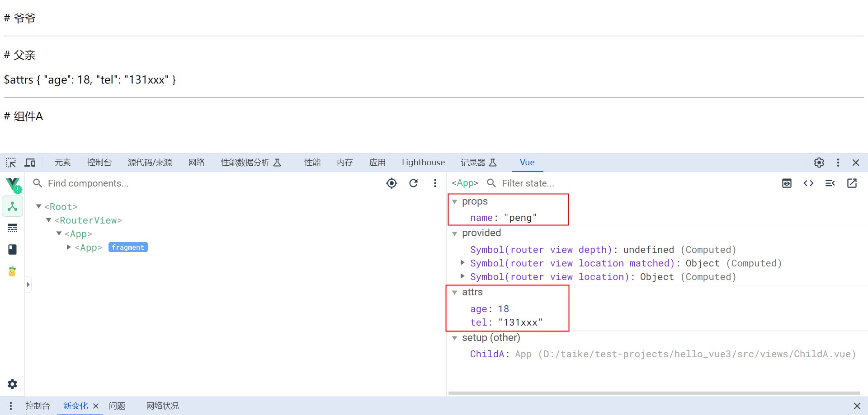Viewport: 868px width, 415px height.
Task: Activate the element inspector picker icon
Action: pyautogui.click(x=11, y=163)
